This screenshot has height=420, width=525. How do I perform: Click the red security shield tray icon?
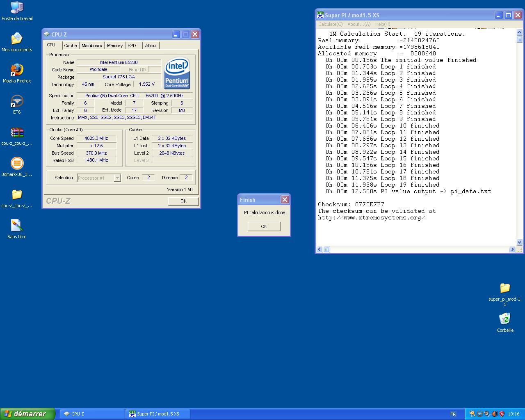tap(502, 414)
